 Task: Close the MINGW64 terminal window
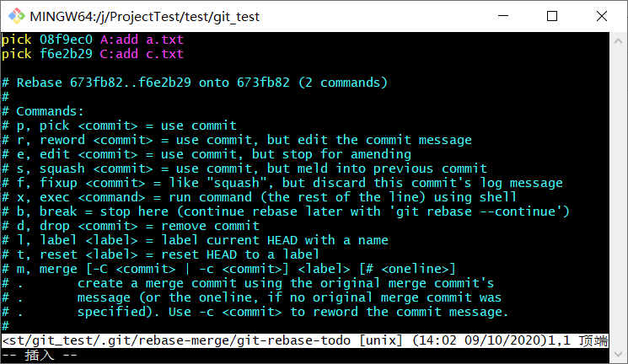(602, 15)
